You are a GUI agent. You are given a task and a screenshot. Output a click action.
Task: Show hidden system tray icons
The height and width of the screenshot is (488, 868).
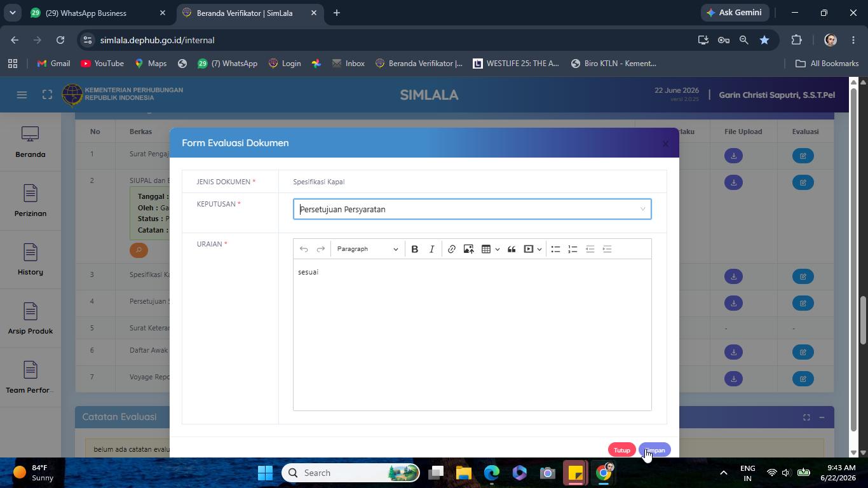(723, 473)
